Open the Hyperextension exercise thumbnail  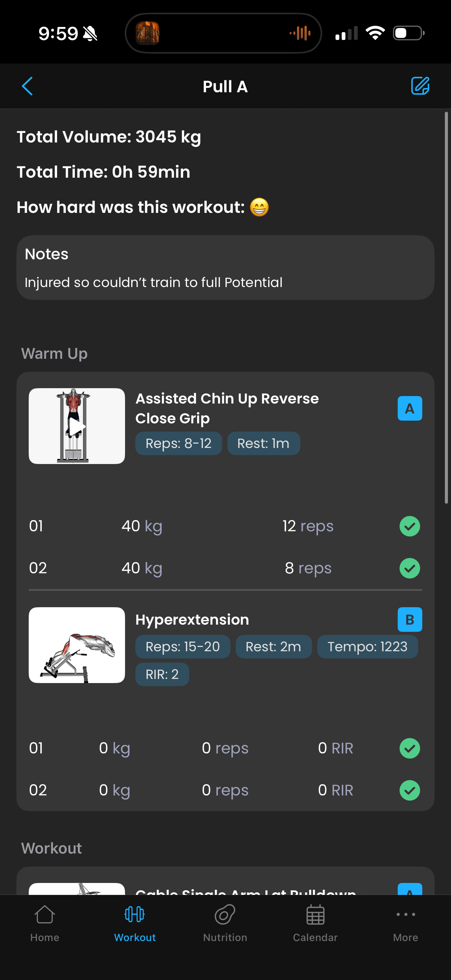[x=77, y=645]
